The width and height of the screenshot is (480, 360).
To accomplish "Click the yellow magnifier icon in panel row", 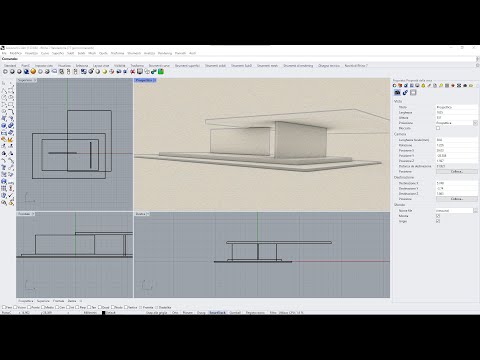I will pos(441,86).
